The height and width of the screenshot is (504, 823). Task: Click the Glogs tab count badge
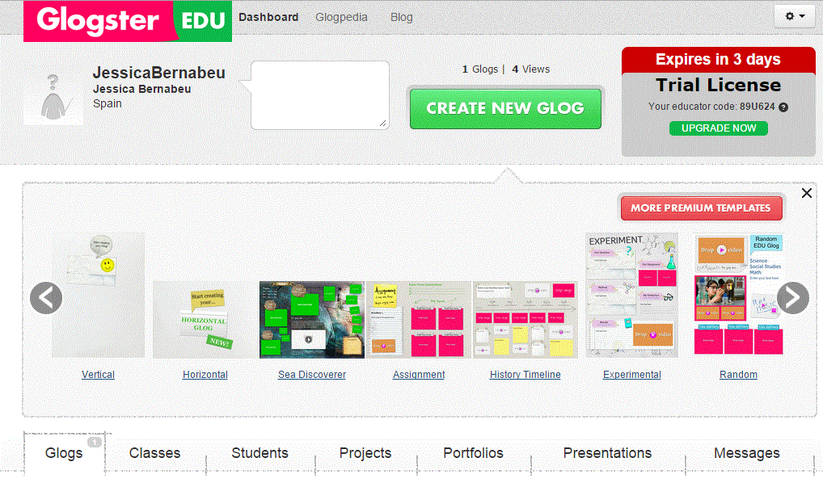tap(95, 442)
